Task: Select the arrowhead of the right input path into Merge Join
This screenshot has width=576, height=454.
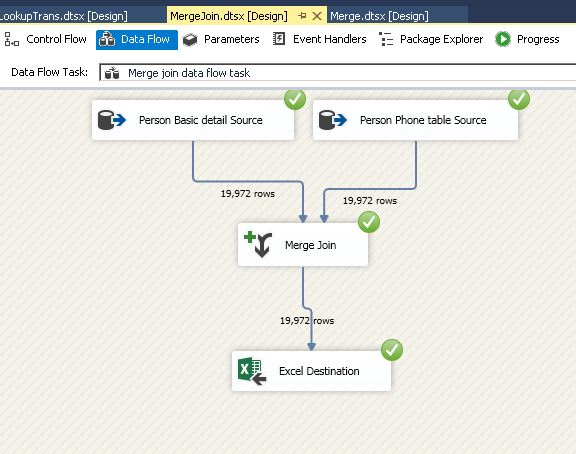Action: [324, 219]
